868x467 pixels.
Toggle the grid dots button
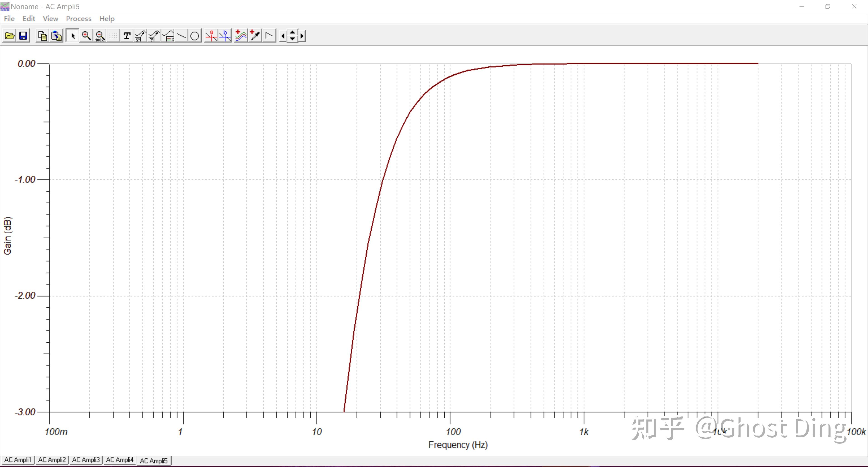pos(113,36)
